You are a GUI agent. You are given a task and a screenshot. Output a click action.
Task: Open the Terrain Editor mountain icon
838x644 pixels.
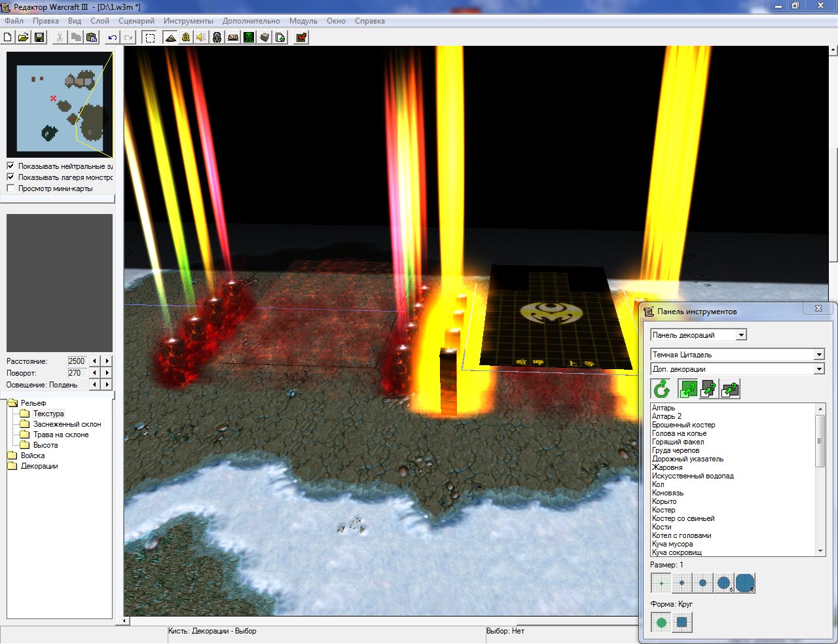pos(170,37)
